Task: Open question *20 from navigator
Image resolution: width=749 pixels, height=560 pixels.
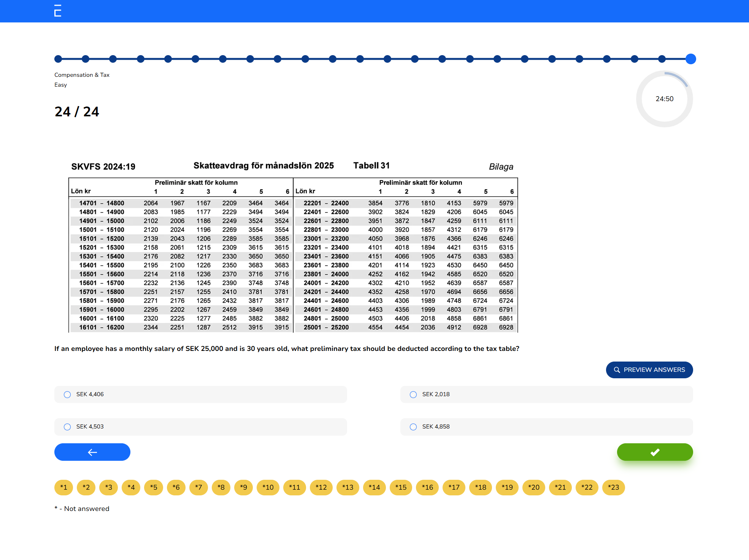Action: [533, 487]
